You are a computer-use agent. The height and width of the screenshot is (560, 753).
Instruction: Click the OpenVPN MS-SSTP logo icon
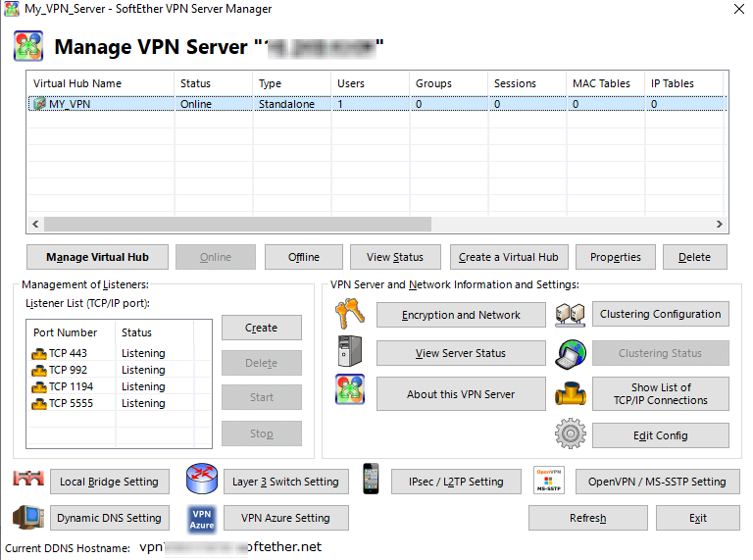[x=549, y=480]
